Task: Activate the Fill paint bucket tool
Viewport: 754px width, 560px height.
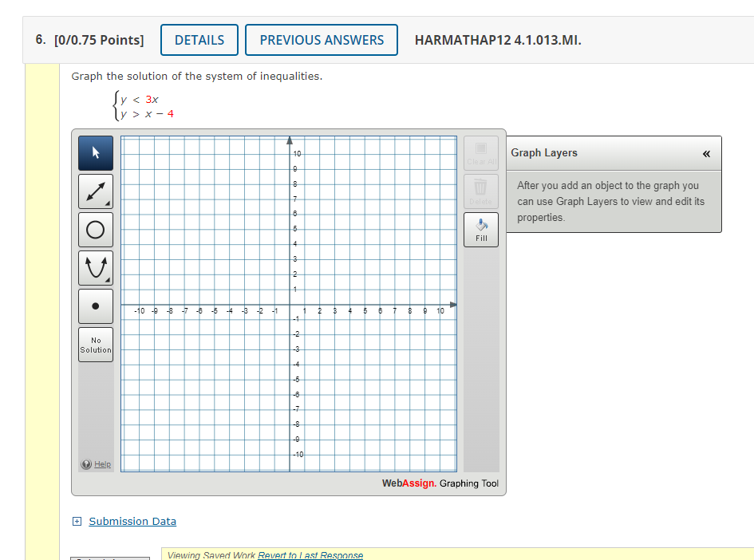Action: (480, 229)
